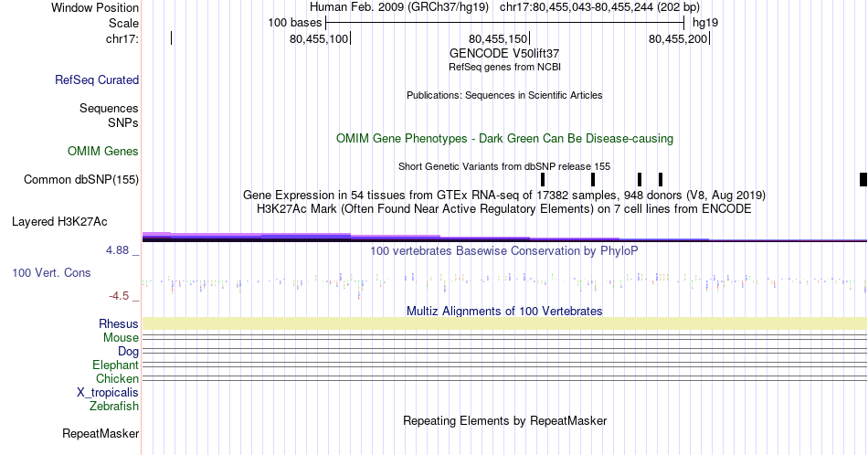
Task: Click the chr17: base position label
Action: coord(122,38)
